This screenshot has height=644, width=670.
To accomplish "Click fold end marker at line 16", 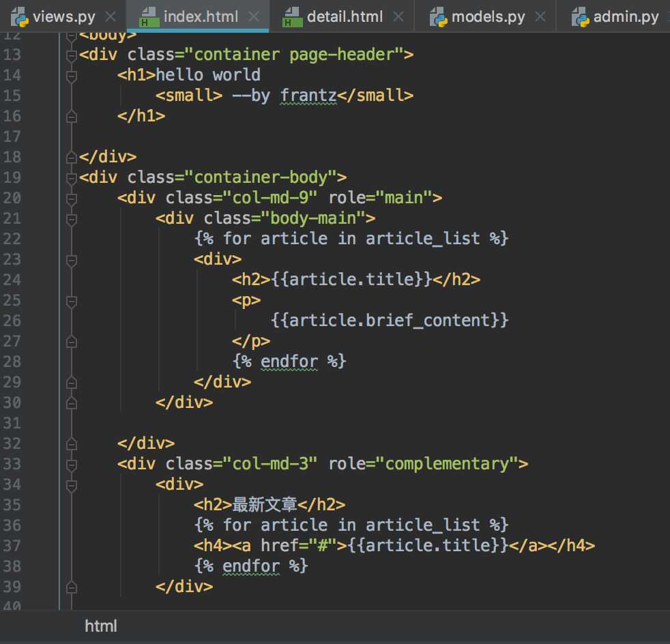I will 72,116.
